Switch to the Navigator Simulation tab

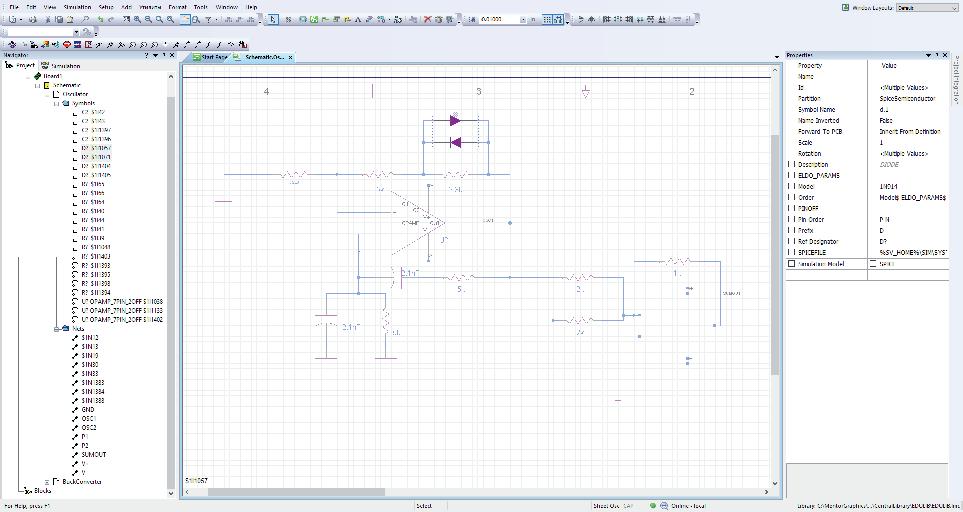(61, 66)
